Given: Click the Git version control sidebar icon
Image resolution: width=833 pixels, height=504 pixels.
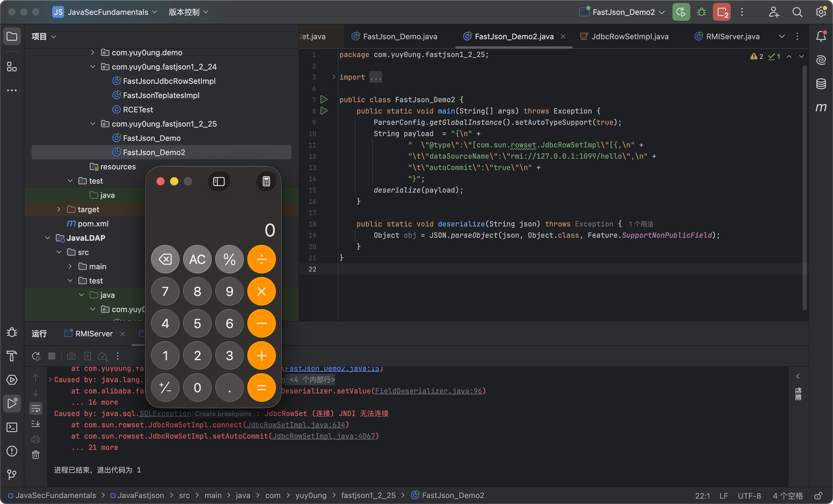Looking at the screenshot, I should (12, 475).
